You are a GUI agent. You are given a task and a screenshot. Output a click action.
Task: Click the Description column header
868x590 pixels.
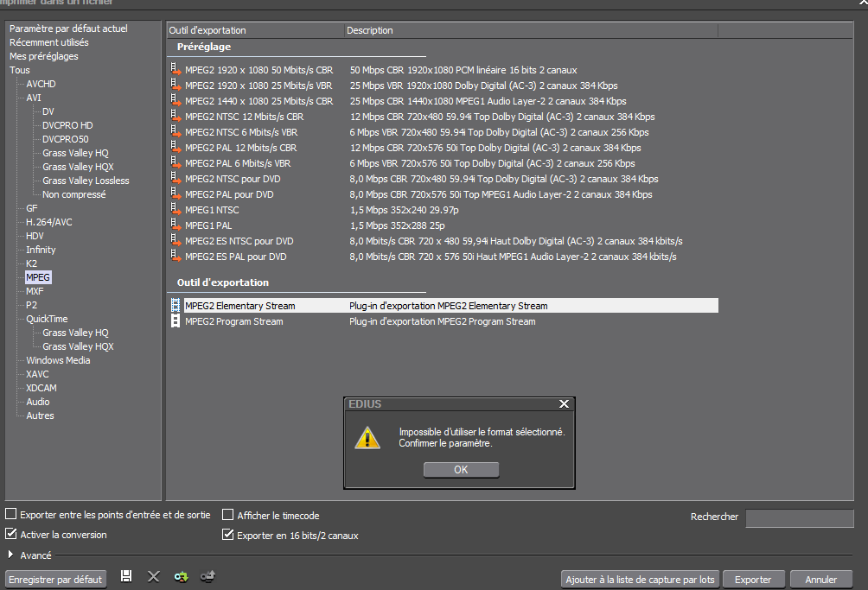531,30
